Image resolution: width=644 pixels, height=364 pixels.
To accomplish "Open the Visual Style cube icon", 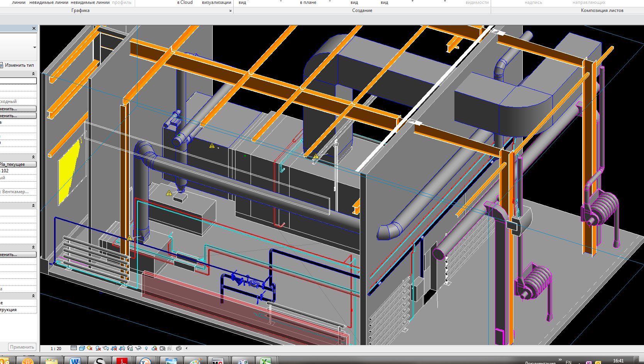I will click(x=82, y=348).
